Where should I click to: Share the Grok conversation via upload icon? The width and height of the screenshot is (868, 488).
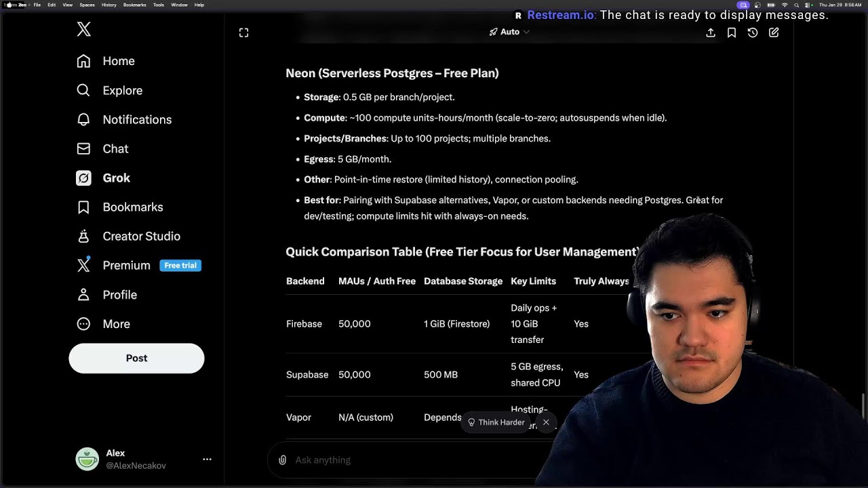pyautogui.click(x=711, y=33)
